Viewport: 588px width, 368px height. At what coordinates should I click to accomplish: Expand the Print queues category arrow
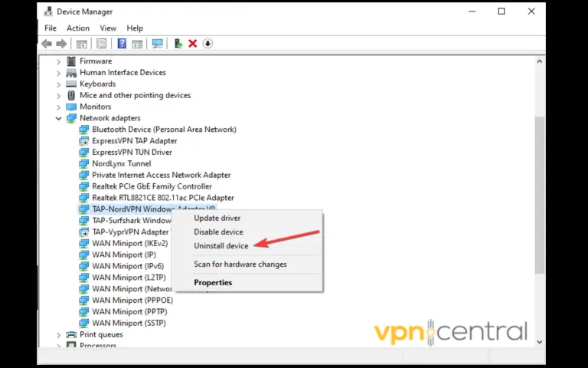click(58, 334)
